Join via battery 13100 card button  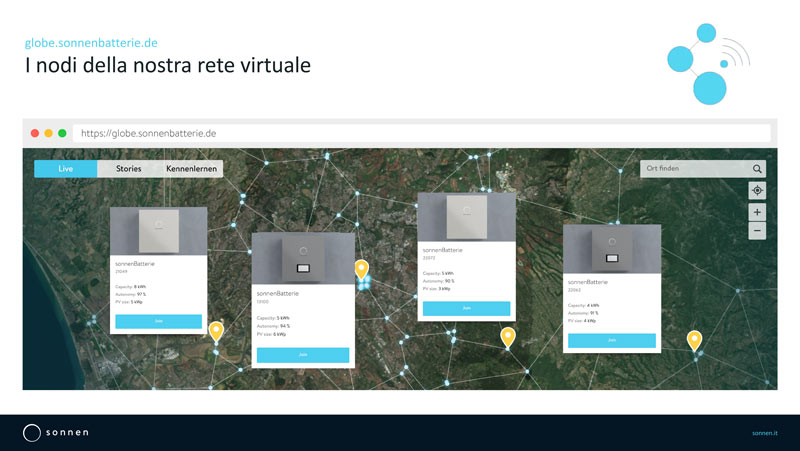click(303, 355)
